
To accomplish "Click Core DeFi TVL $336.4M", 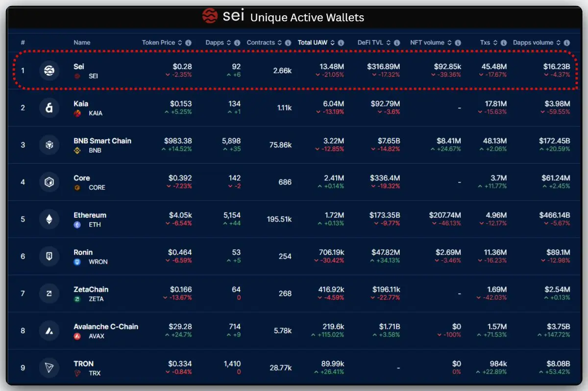I will click(385, 178).
